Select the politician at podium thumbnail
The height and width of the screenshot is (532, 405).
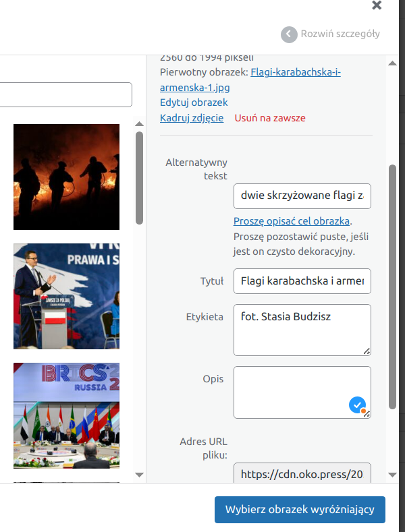(66, 296)
